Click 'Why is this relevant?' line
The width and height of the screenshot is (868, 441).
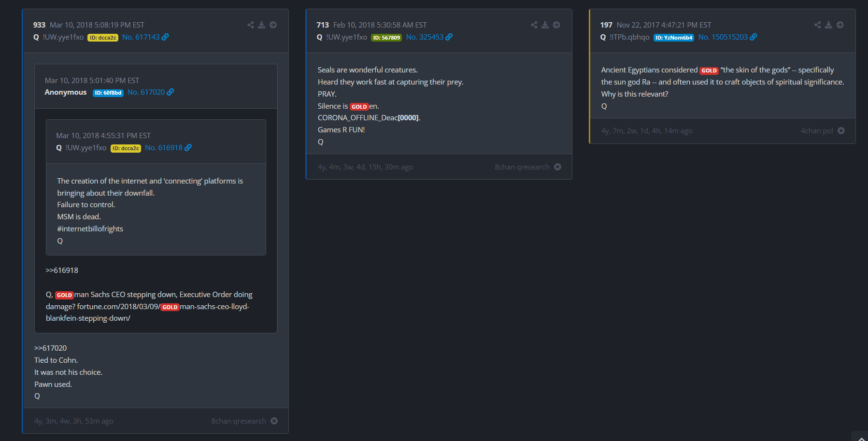[x=635, y=94]
